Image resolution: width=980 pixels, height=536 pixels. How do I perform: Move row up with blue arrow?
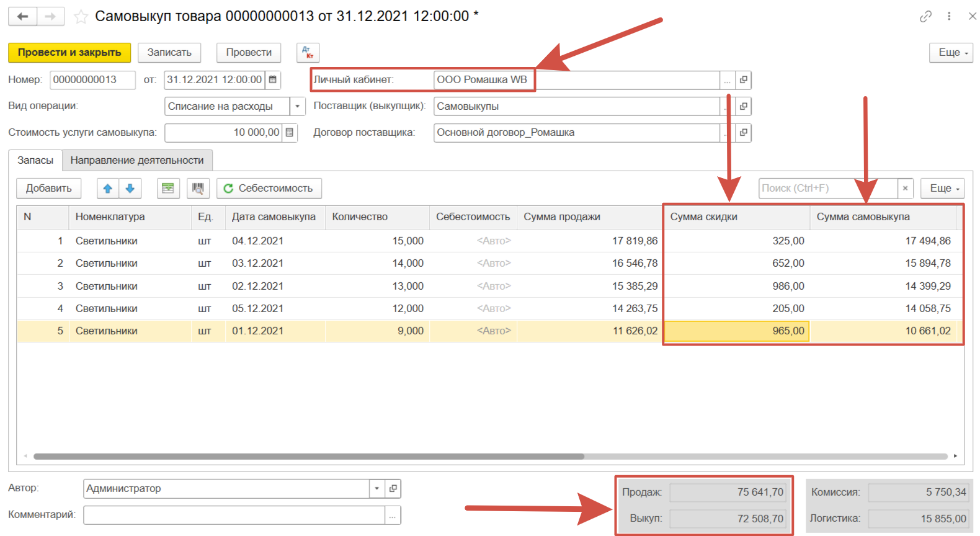[x=108, y=189]
